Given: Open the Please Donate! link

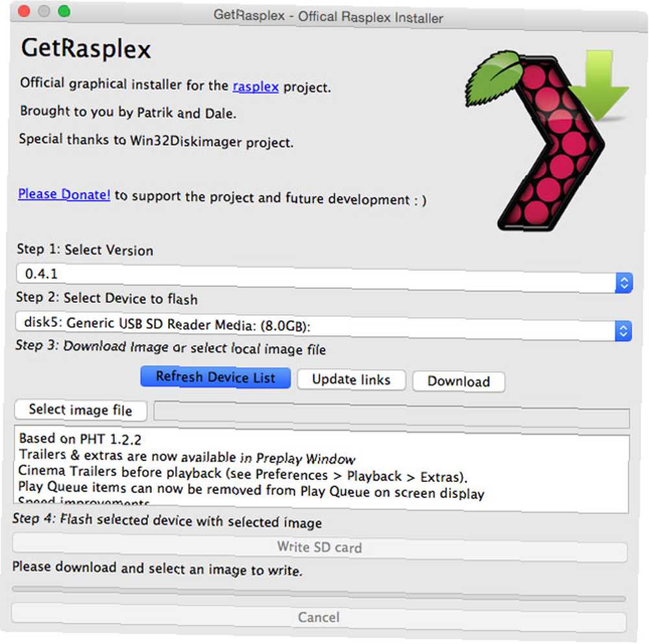Looking at the screenshot, I should (x=64, y=194).
